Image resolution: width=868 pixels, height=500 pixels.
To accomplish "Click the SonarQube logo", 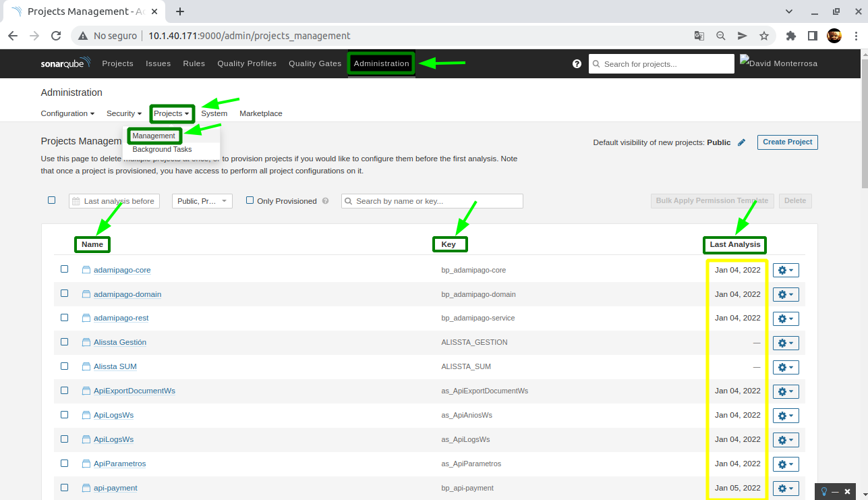I will 65,63.
